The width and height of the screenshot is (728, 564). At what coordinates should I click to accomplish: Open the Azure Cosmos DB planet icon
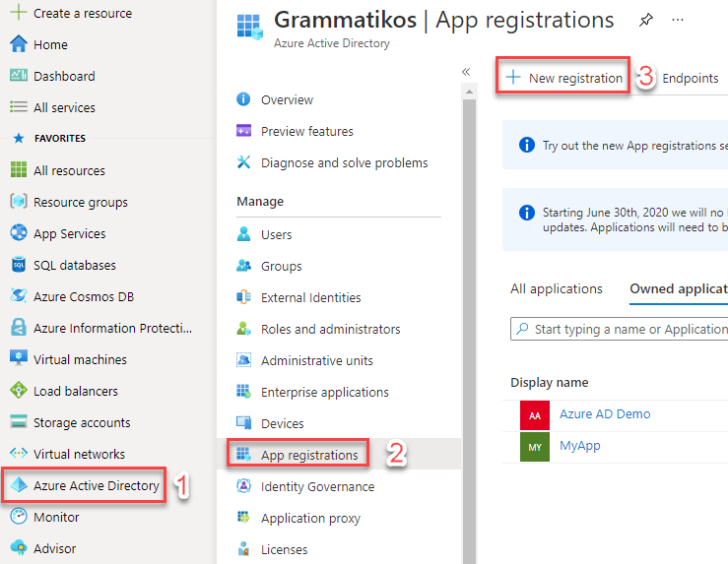(19, 296)
